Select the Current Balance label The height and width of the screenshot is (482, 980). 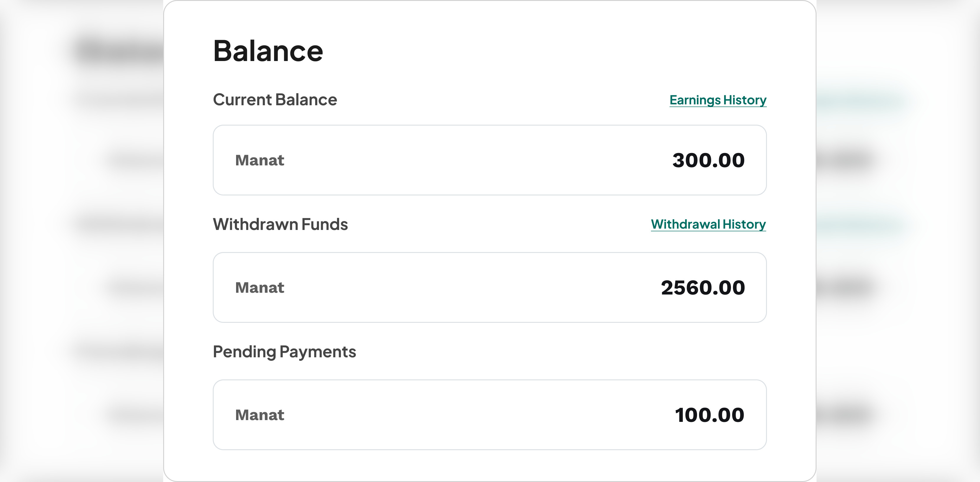click(x=275, y=100)
